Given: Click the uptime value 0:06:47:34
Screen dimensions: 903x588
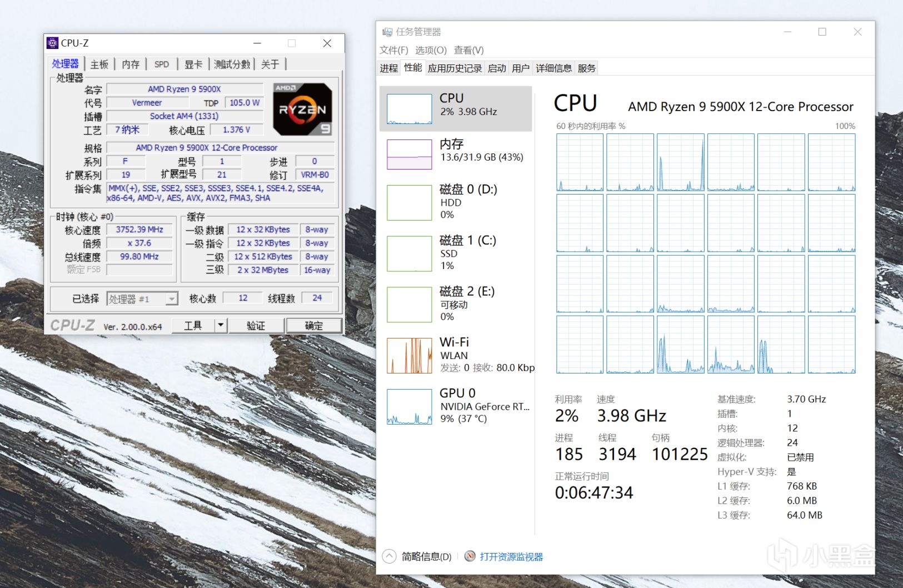Looking at the screenshot, I should (x=594, y=493).
